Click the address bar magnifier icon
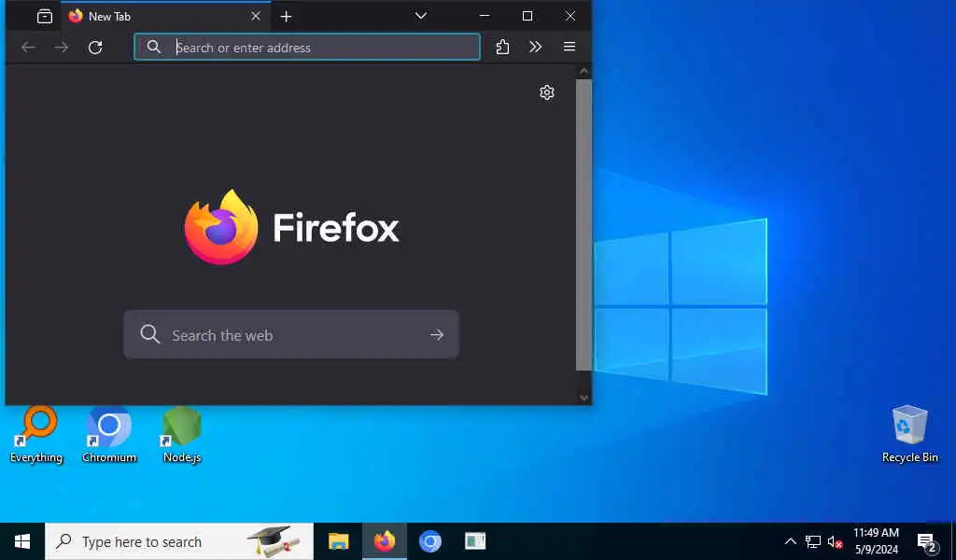Viewport: 956px width, 560px height. point(154,47)
